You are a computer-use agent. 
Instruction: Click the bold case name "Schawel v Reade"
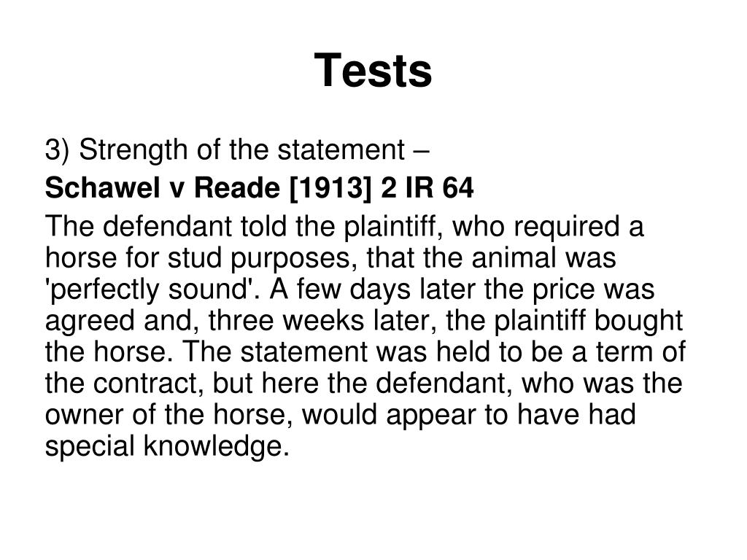(x=162, y=187)
